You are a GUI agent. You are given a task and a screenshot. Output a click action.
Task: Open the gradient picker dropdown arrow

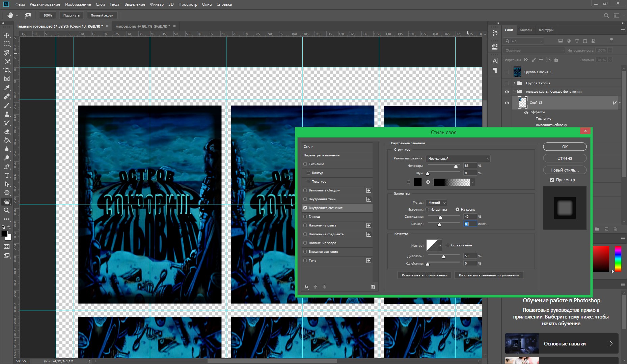473,182
